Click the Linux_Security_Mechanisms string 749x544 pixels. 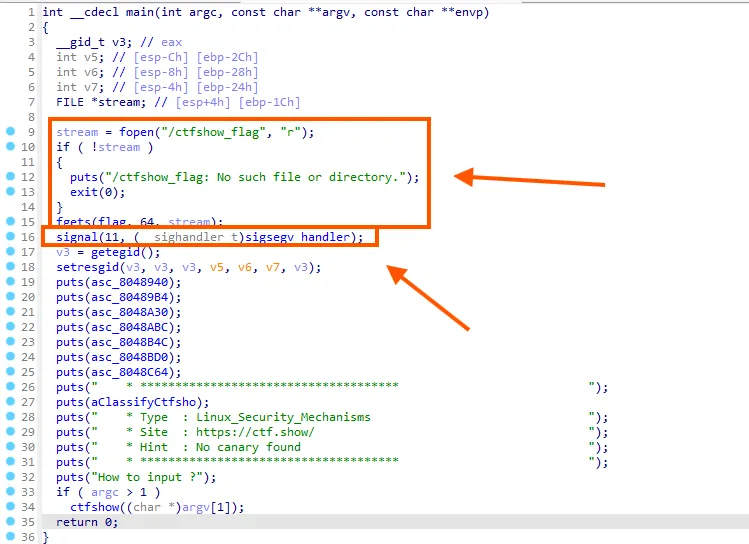(x=283, y=417)
